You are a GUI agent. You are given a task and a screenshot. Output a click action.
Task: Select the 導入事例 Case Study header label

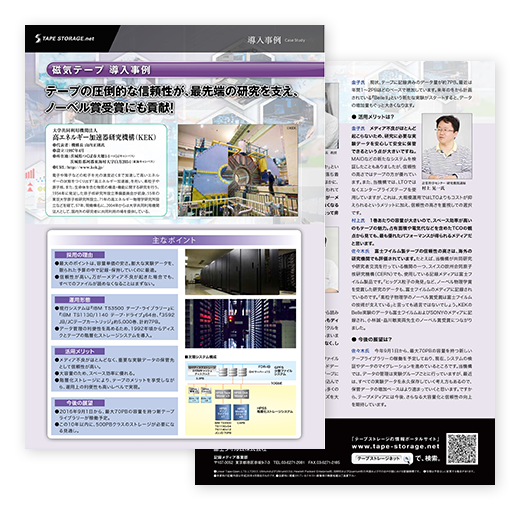276,40
